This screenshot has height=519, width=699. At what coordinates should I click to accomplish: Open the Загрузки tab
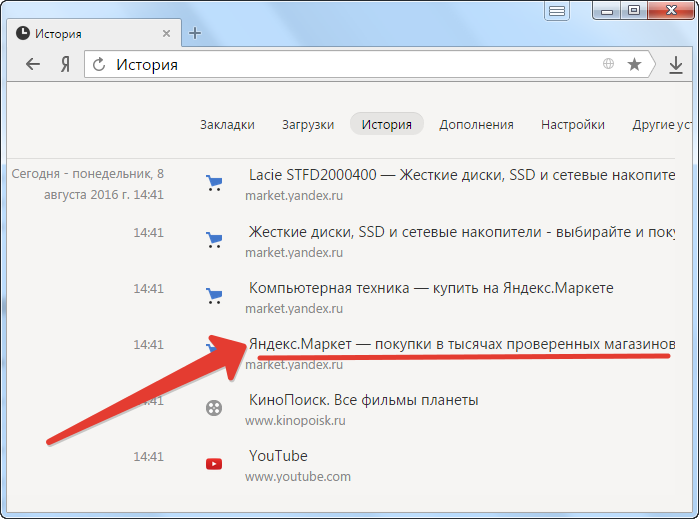click(x=308, y=125)
